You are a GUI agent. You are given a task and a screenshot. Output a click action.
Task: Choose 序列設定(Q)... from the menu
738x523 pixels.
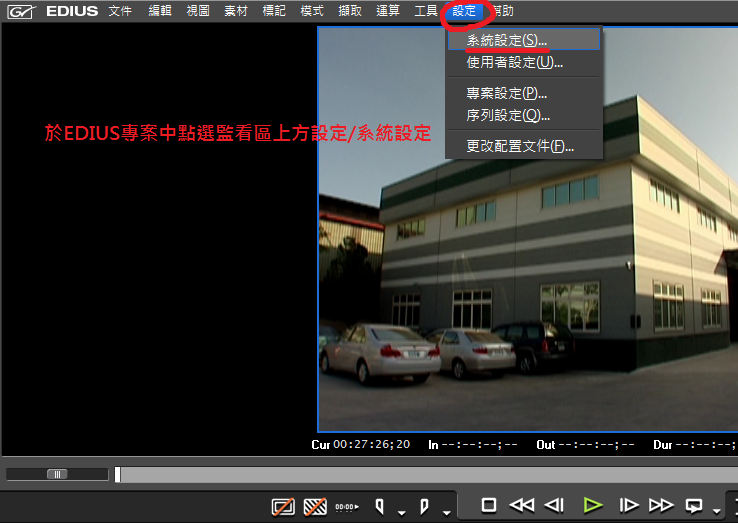click(x=524, y=115)
